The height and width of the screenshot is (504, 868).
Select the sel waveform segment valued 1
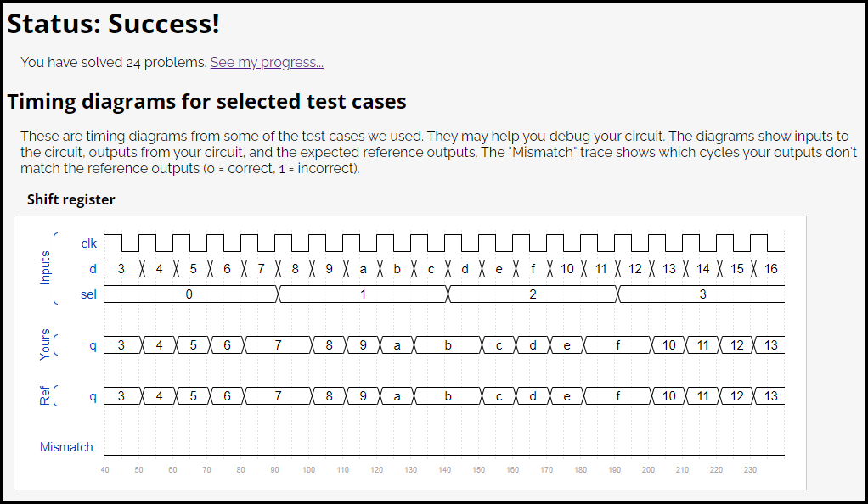(x=363, y=294)
